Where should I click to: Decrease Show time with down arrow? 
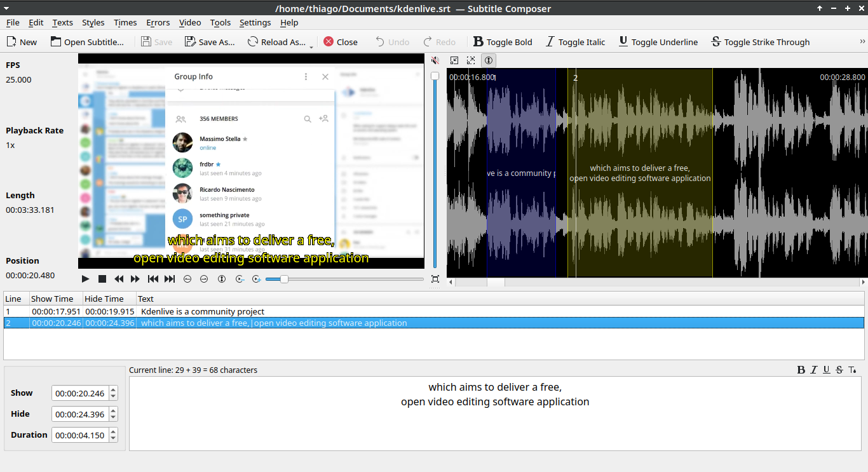113,397
